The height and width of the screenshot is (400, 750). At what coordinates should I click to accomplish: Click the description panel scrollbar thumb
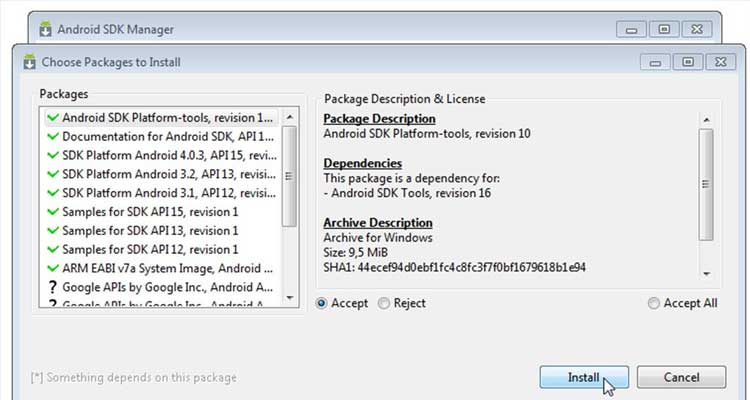pos(706,184)
